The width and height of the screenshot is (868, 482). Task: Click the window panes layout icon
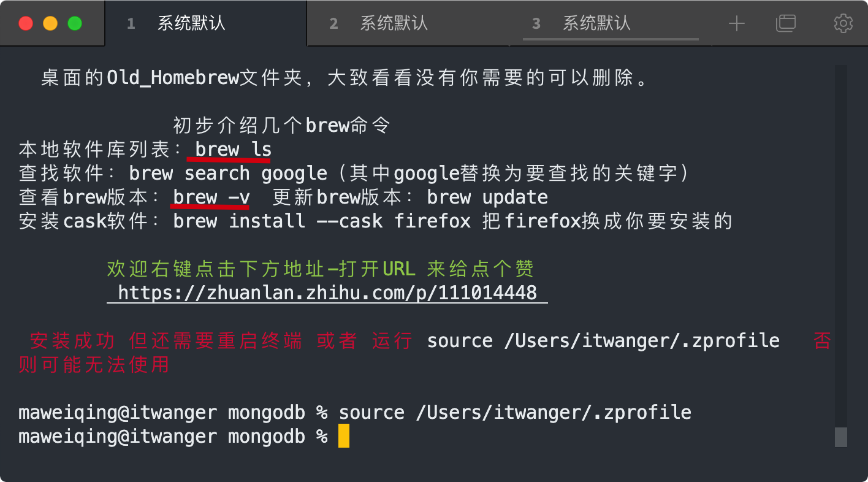(785, 24)
